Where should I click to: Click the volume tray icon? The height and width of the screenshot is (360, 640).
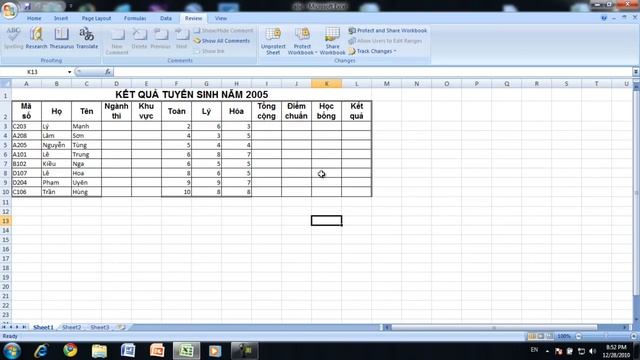click(x=593, y=351)
